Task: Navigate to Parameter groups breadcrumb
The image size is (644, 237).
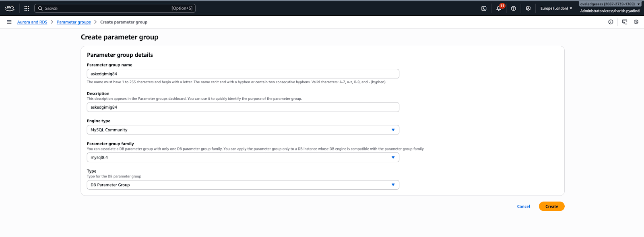Action: tap(74, 22)
